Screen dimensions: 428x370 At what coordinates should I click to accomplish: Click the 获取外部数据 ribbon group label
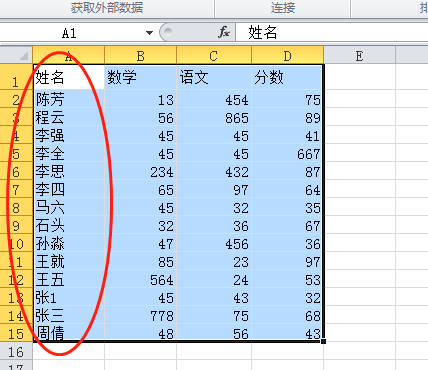pyautogui.click(x=107, y=8)
